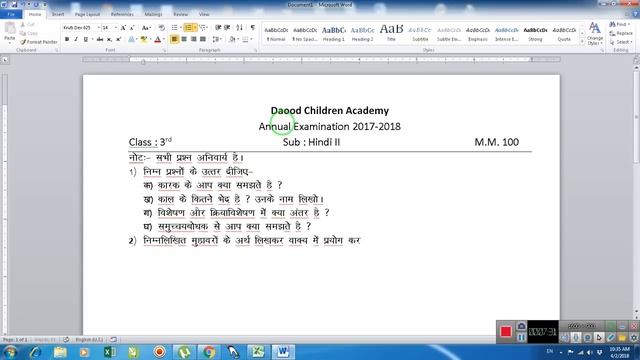Click the Text Highlight Color button

pyautogui.click(x=144, y=39)
